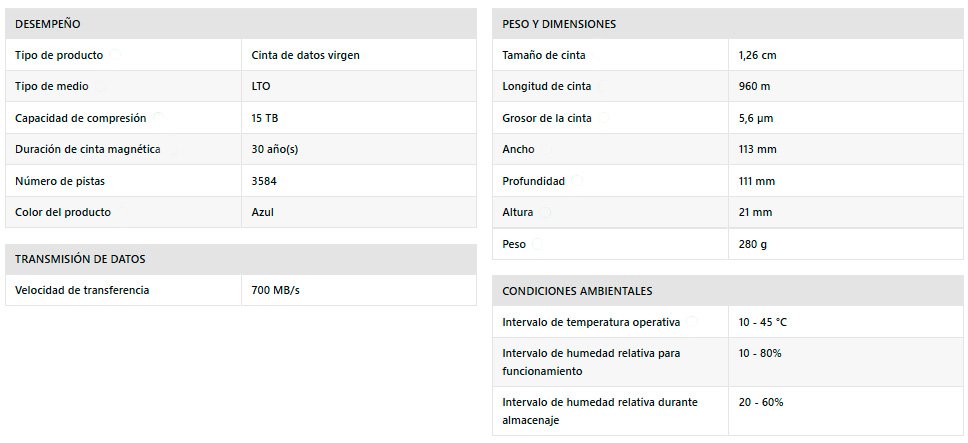This screenshot has width=968, height=443.
Task: Collapse the TRANSMISIÓN DE DATOS section
Action: pos(241,259)
